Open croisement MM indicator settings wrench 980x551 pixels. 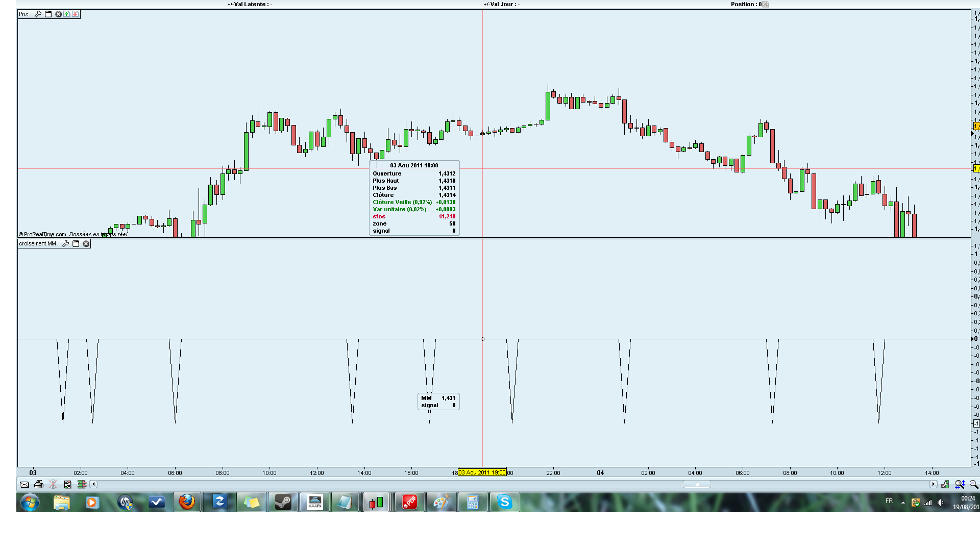point(66,244)
